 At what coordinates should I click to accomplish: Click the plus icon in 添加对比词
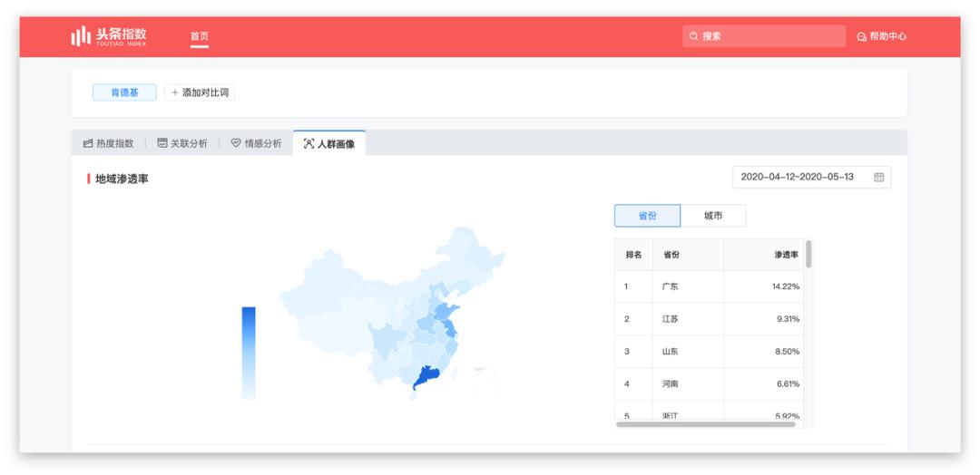pyautogui.click(x=174, y=92)
